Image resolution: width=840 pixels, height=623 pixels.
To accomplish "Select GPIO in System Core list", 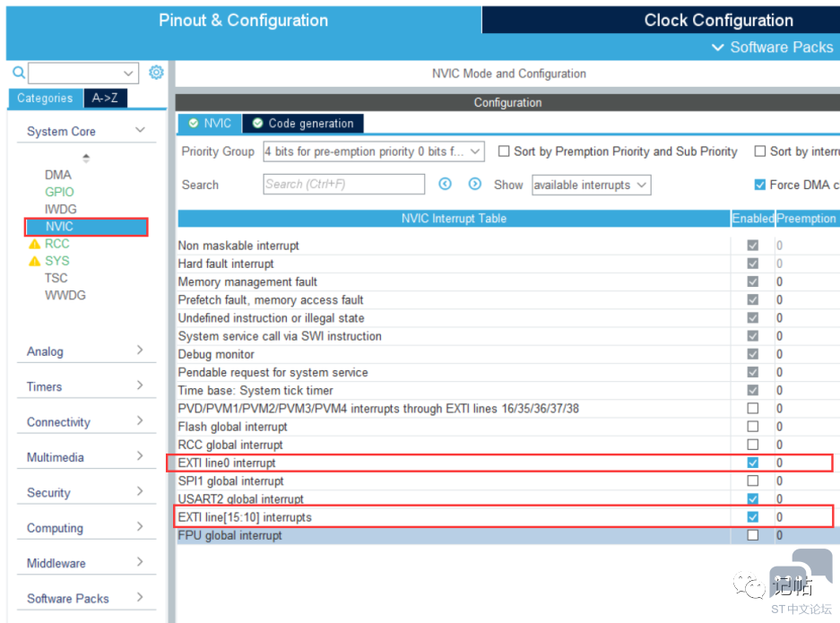I will click(59, 192).
